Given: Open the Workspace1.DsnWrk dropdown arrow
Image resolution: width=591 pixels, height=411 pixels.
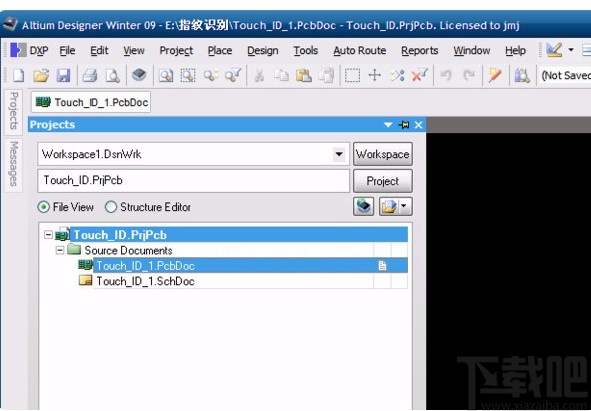Looking at the screenshot, I should 339,154.
